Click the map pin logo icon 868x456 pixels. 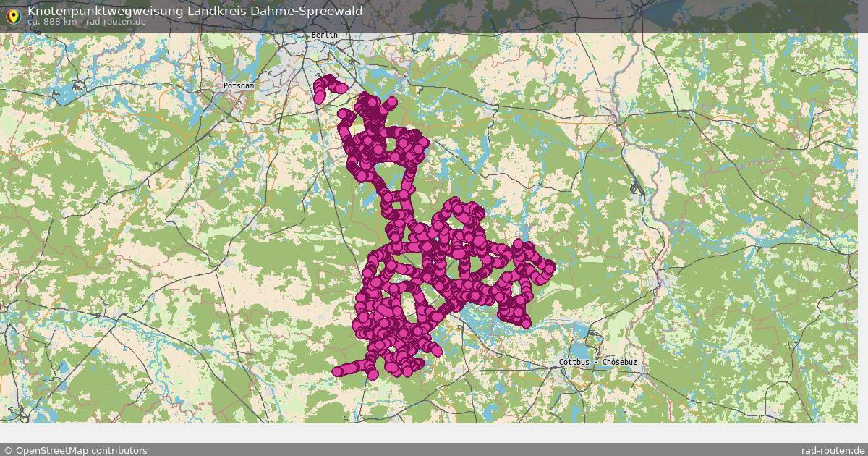tap(12, 14)
